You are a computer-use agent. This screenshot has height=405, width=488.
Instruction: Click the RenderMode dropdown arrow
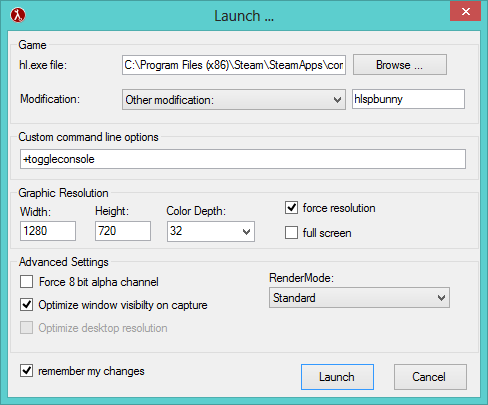click(441, 298)
